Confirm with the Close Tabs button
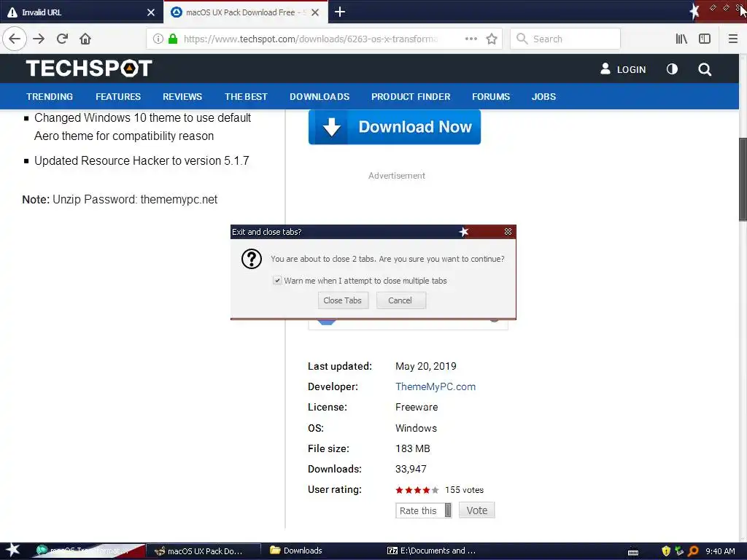Screen dimensions: 747x560 pyautogui.click(x=343, y=300)
